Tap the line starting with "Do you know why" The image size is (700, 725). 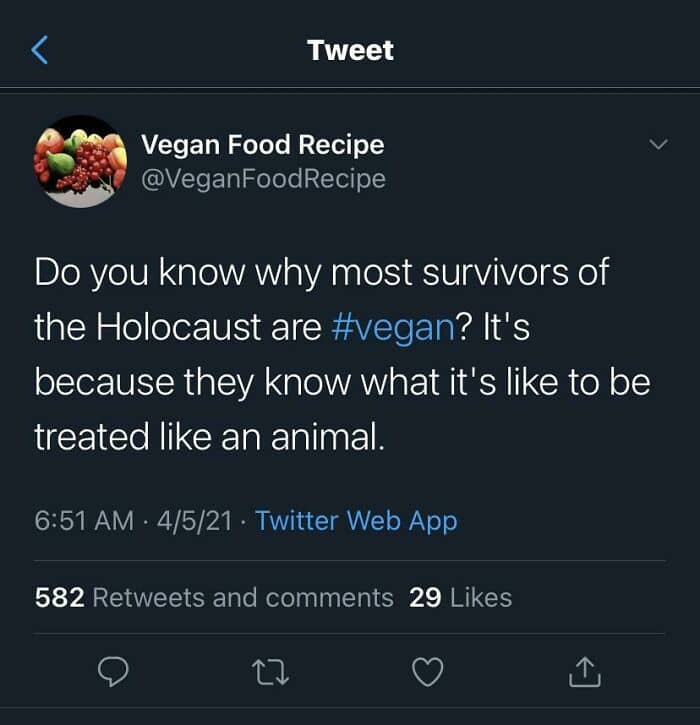pyautogui.click(x=321, y=273)
